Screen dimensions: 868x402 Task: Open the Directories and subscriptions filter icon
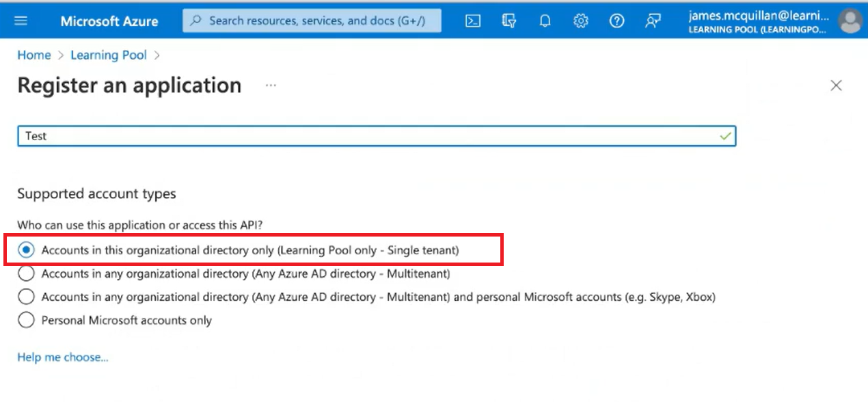coord(508,21)
